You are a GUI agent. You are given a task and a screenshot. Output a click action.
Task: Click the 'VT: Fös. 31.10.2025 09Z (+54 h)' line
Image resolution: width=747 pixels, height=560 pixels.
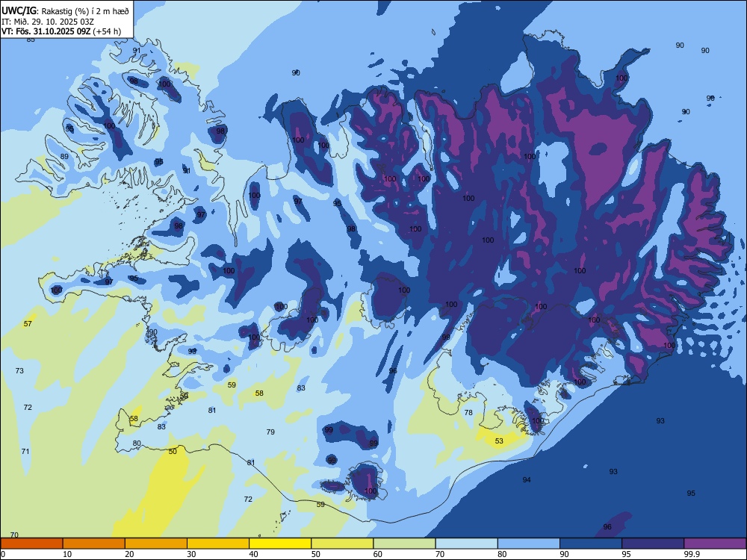coord(61,31)
